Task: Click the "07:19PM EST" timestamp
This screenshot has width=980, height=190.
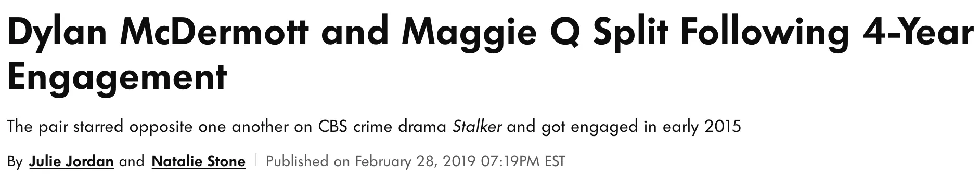Action: coord(523,161)
